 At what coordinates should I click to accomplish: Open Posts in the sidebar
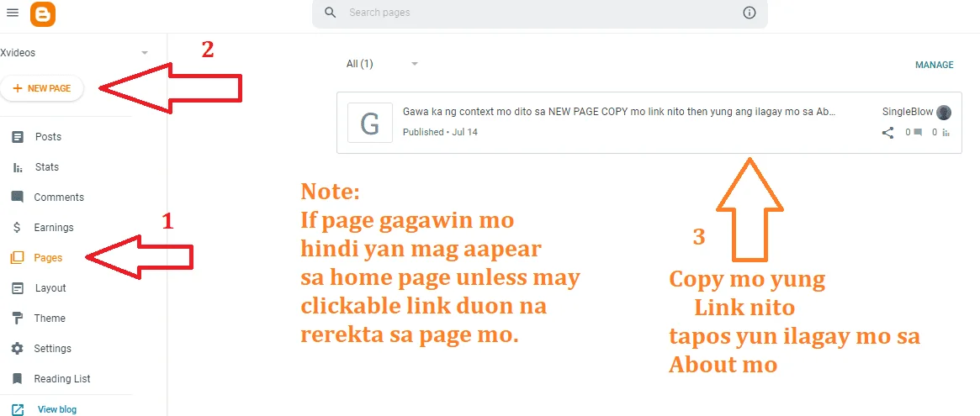click(x=47, y=137)
